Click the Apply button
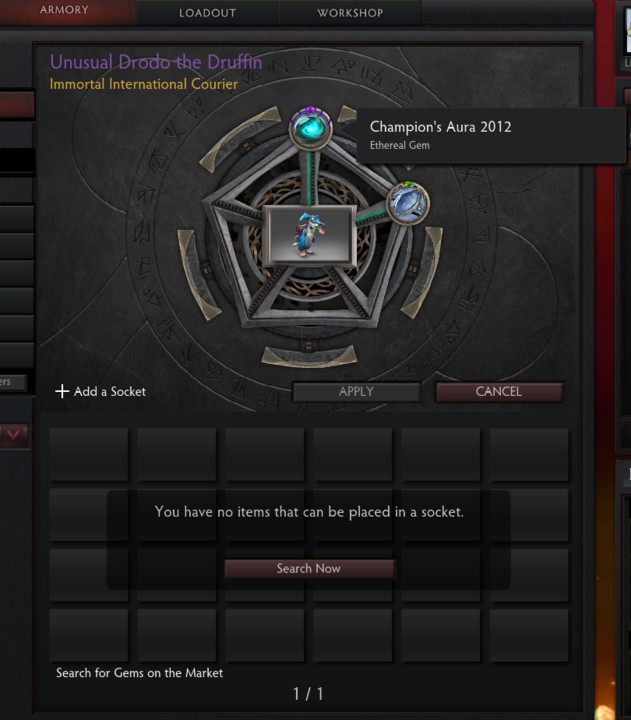The image size is (631, 720). point(356,392)
